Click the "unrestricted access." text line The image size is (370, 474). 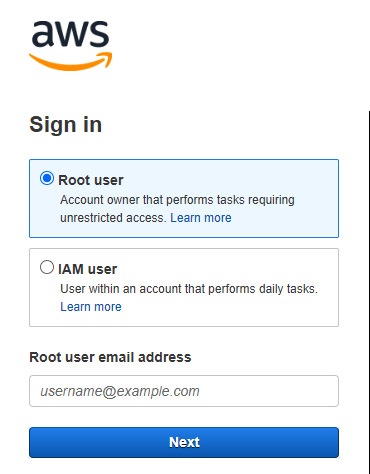click(113, 218)
